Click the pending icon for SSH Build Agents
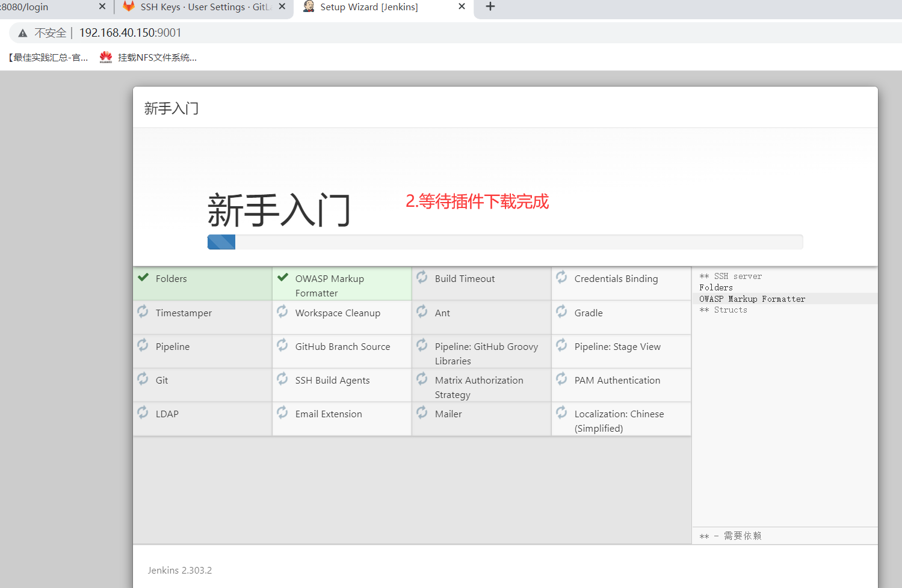The height and width of the screenshot is (588, 902). point(282,379)
